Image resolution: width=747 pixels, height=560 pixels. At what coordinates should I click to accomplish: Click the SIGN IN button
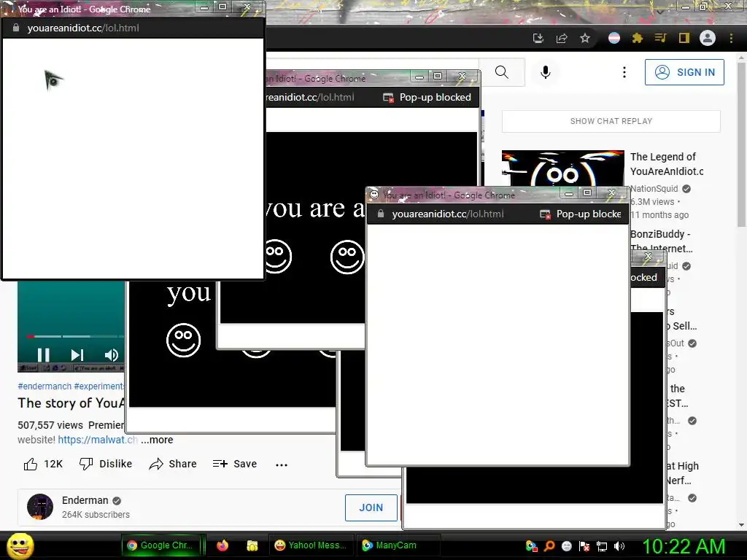click(x=684, y=72)
